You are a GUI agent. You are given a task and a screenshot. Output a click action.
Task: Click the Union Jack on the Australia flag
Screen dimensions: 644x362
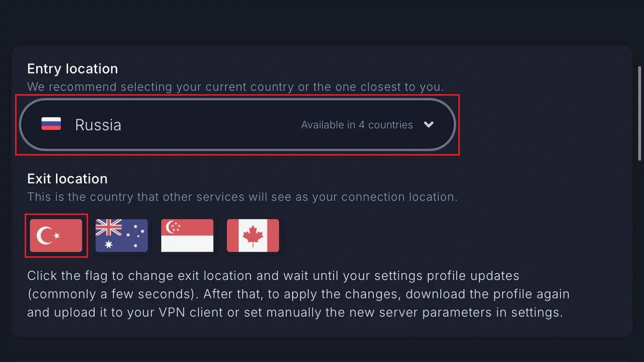tap(109, 228)
